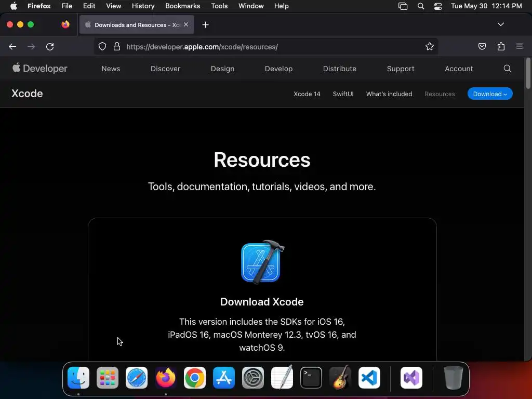Expand the blue Download dropdown button

(x=490, y=94)
